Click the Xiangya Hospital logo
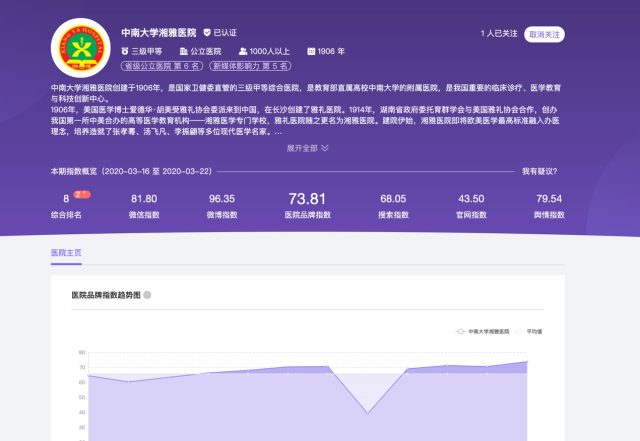This screenshot has height=441, width=640. tap(81, 48)
